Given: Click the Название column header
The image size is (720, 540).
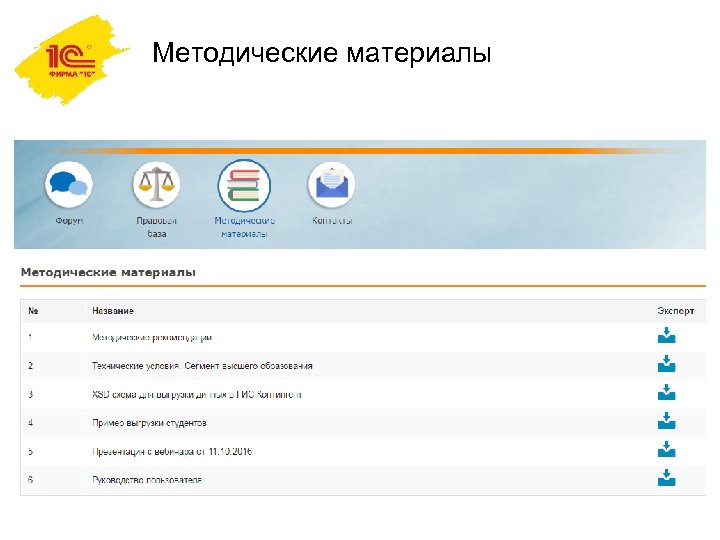Looking at the screenshot, I should (x=113, y=311).
